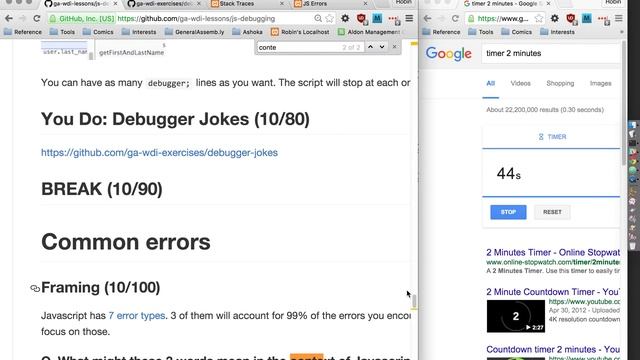640x360 pixels.
Task: Open the Aldon Management bookmark
Action: pyautogui.click(x=369, y=32)
